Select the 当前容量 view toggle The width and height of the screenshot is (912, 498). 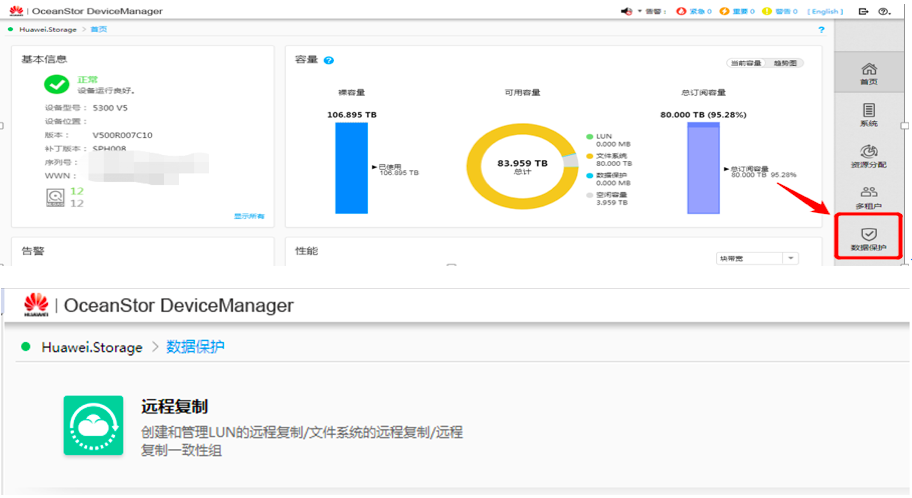(x=746, y=63)
